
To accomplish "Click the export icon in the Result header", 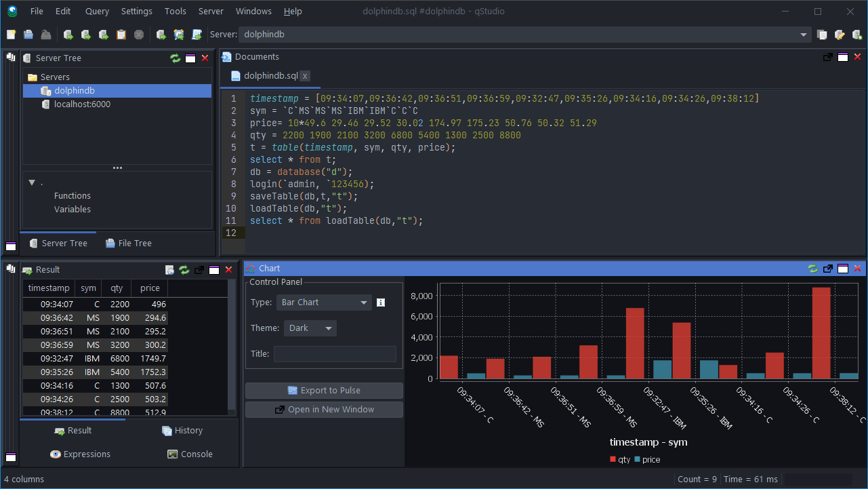I will pos(169,270).
